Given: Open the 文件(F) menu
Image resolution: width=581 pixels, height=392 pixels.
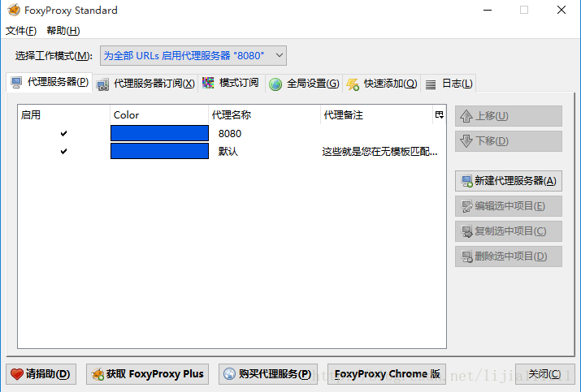Looking at the screenshot, I should tap(21, 30).
